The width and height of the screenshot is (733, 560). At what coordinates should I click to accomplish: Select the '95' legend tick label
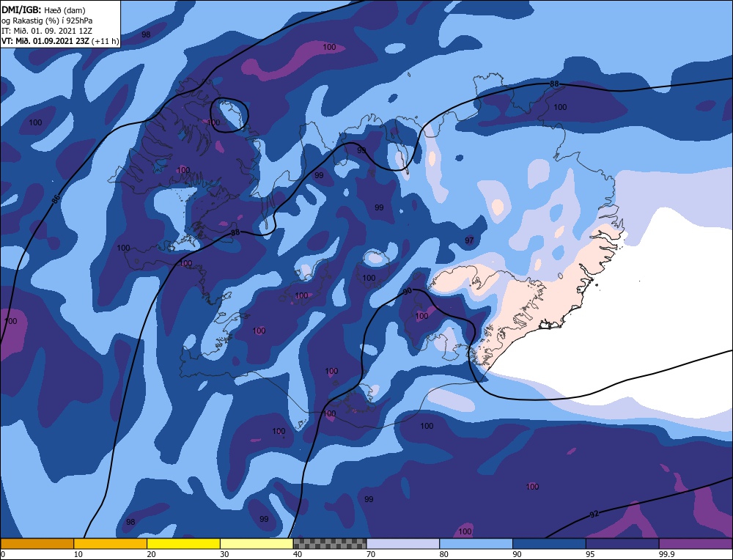click(x=590, y=554)
